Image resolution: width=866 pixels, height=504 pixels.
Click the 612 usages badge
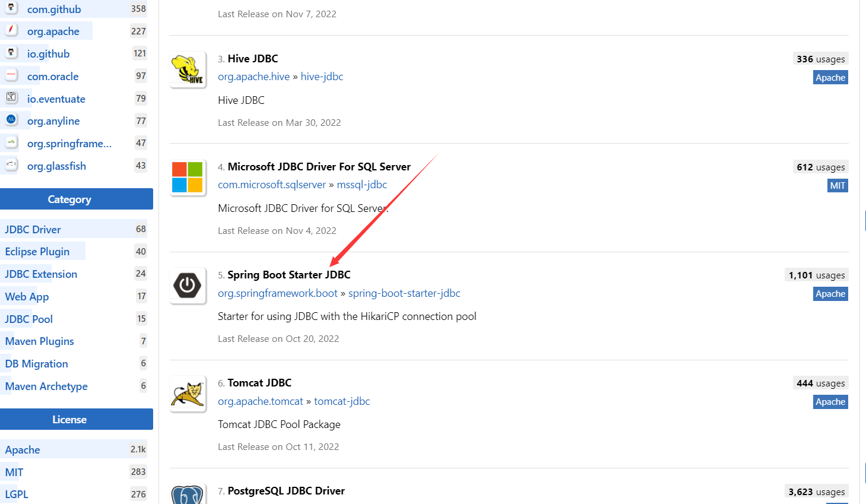coord(821,167)
